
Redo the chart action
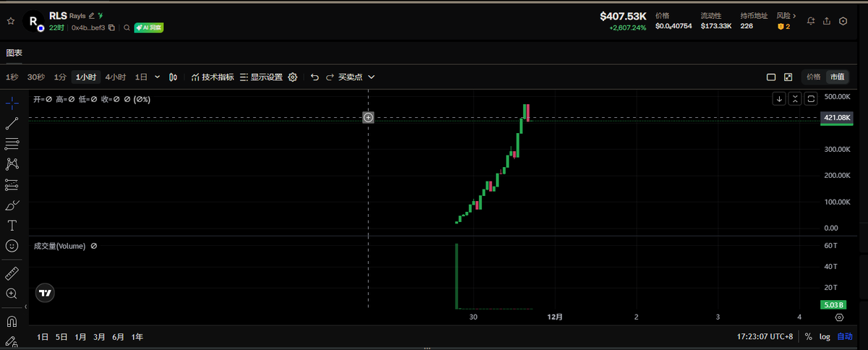pos(329,77)
